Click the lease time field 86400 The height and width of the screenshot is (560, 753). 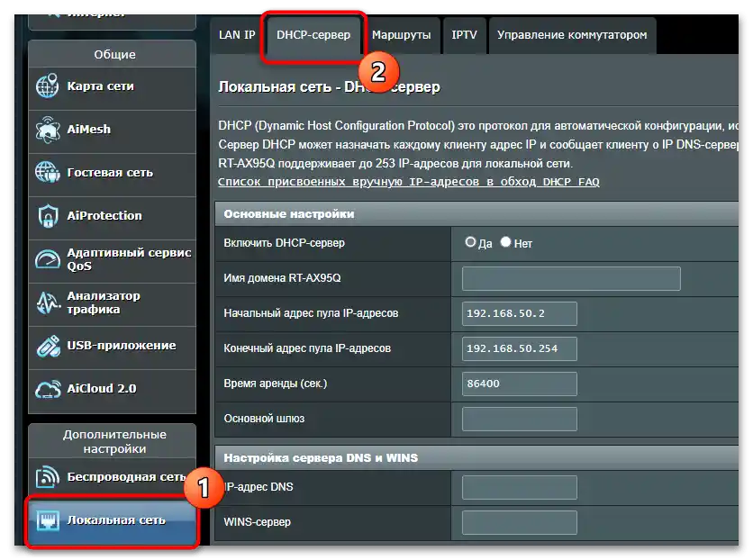point(519,384)
